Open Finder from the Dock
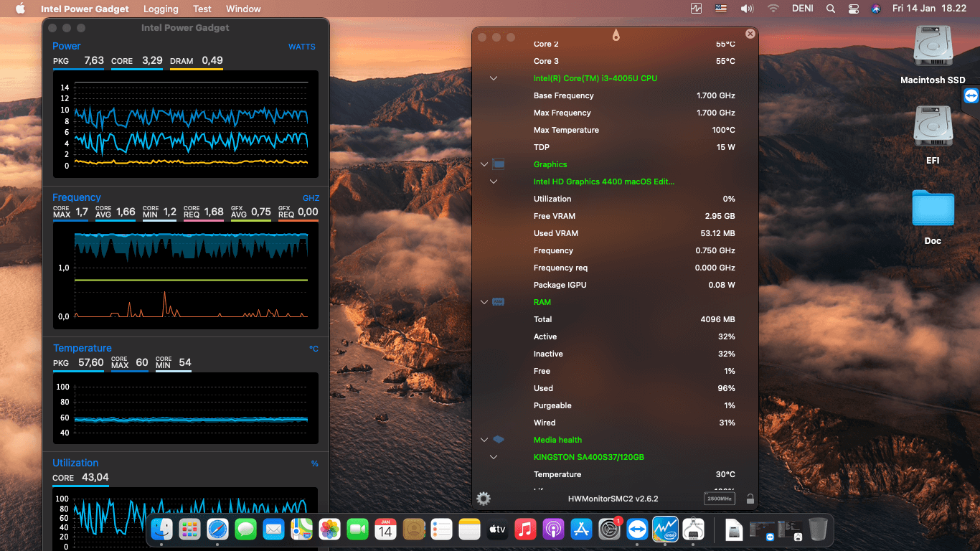This screenshot has width=980, height=551. point(161,529)
